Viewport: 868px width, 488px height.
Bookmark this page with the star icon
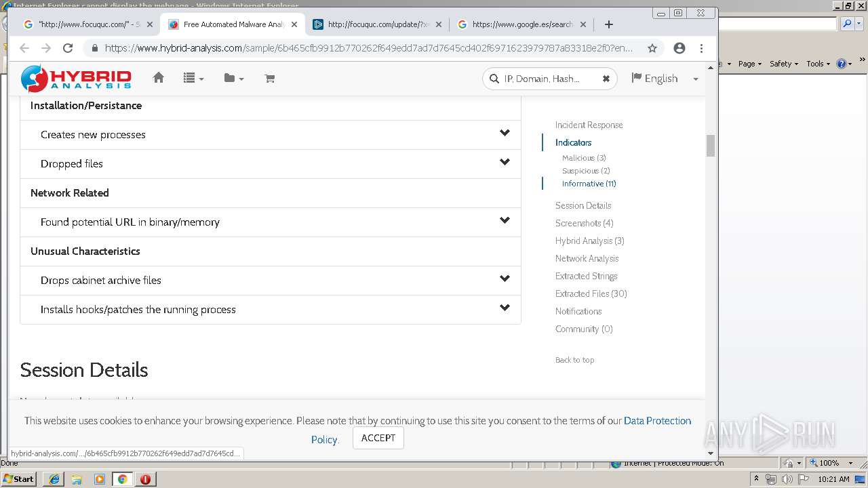click(x=652, y=48)
